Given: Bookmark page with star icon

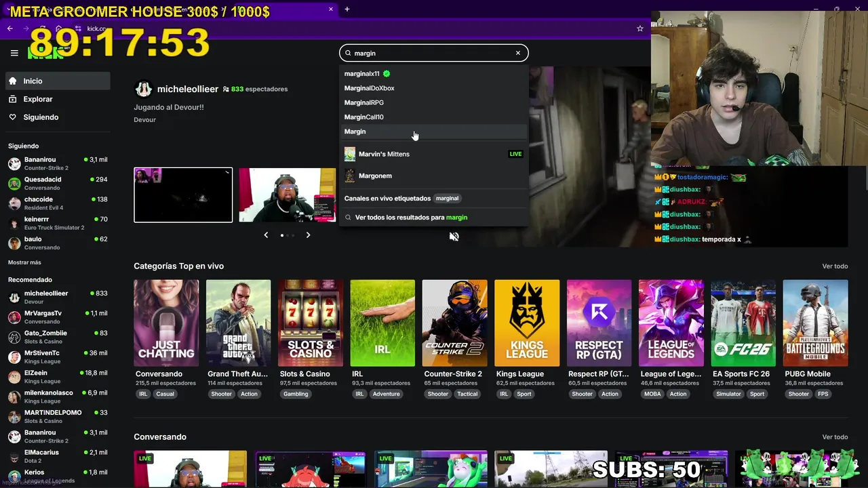Looking at the screenshot, I should click(639, 28).
